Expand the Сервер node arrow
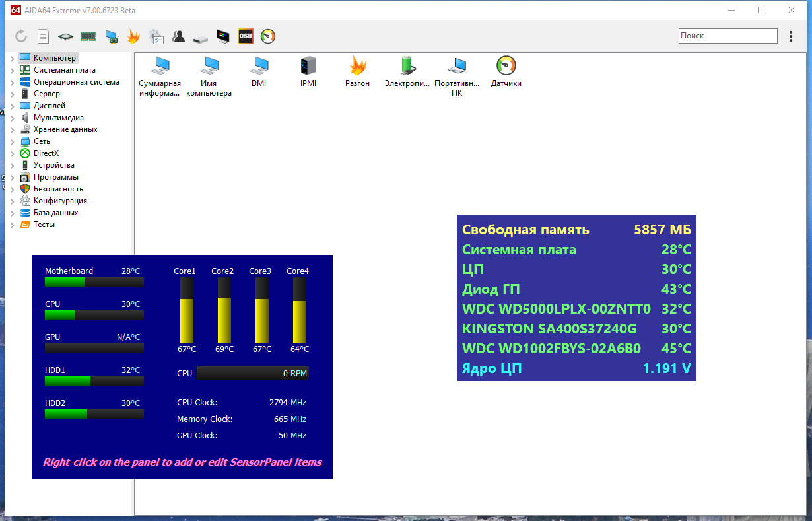The height and width of the screenshot is (521, 812). pyautogui.click(x=12, y=94)
